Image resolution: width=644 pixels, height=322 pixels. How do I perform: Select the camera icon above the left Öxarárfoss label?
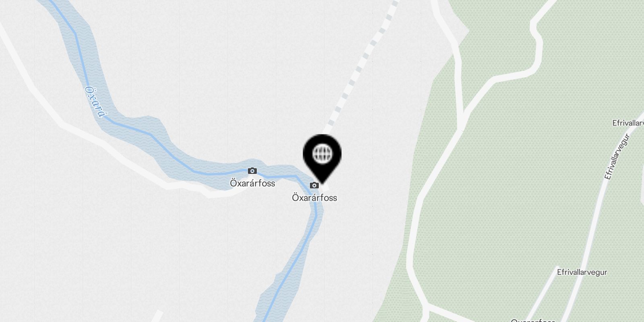(x=252, y=171)
